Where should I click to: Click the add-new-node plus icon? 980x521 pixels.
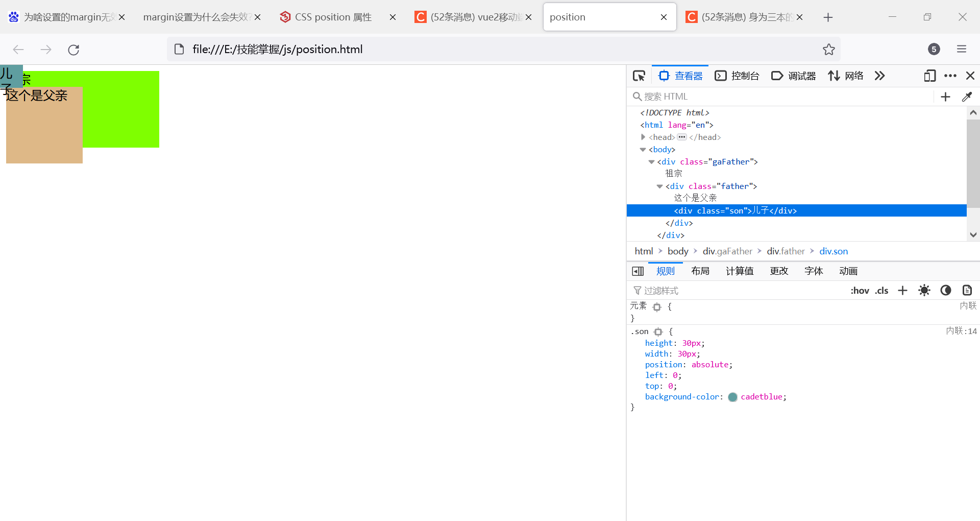point(945,97)
